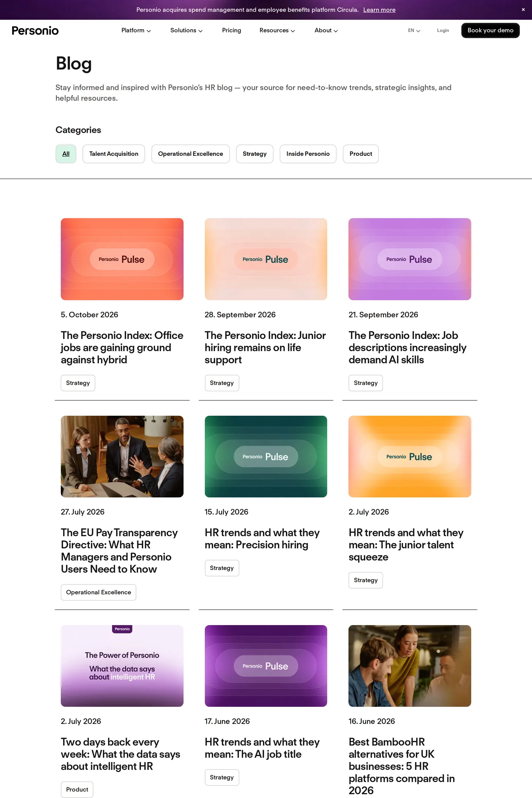Screen dimensions: 532x798
Task: Click Product tag under Two days back article
Action: tap(77, 790)
